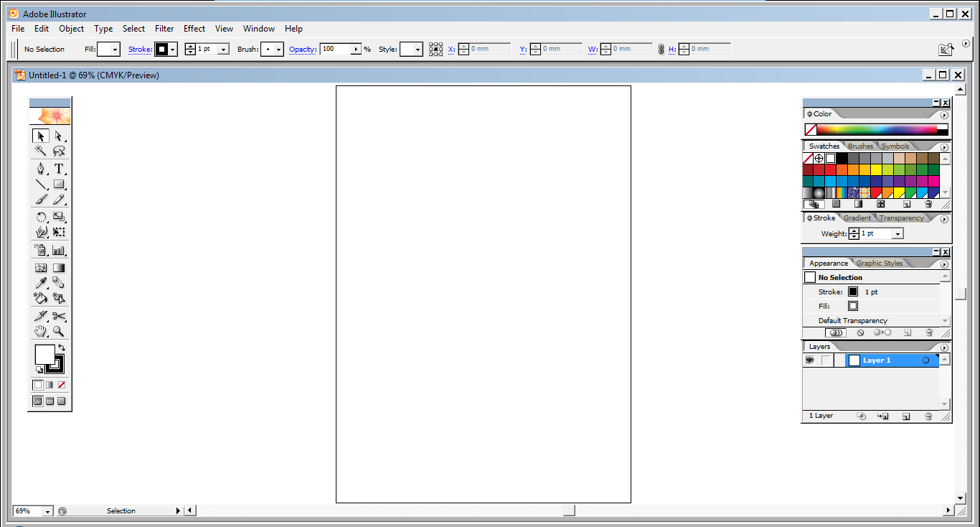Hide Layer 1 using the eye toggle
This screenshot has width=980, height=527.
pos(809,360)
